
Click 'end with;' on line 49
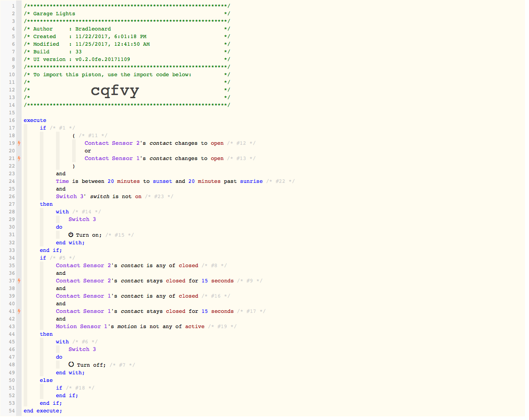[x=70, y=373]
